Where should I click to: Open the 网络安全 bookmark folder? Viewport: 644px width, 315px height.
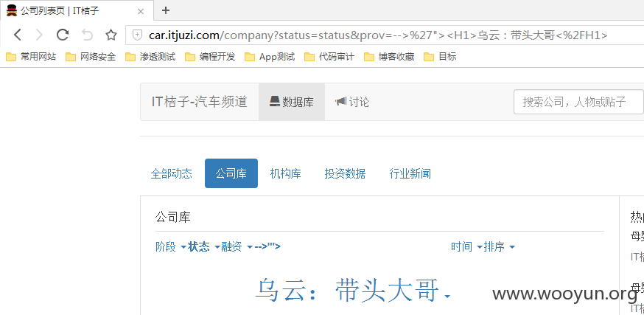tap(91, 57)
